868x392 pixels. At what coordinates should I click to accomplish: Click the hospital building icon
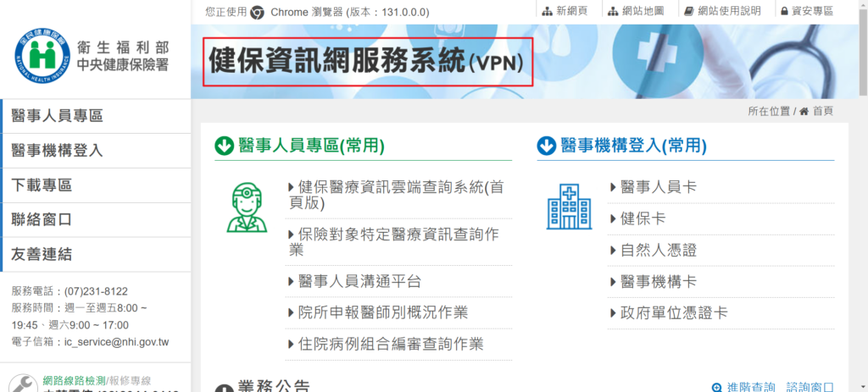[x=569, y=207]
